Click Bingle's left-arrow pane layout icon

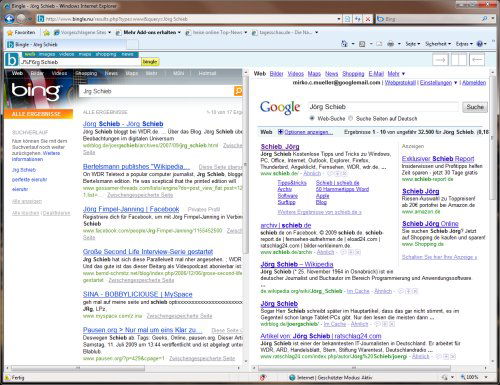tap(477, 60)
